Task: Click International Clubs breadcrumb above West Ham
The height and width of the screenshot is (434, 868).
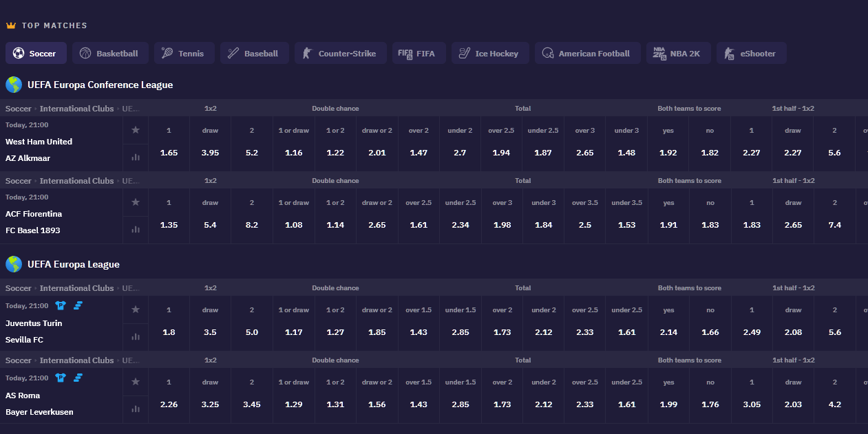Action: 76,109
